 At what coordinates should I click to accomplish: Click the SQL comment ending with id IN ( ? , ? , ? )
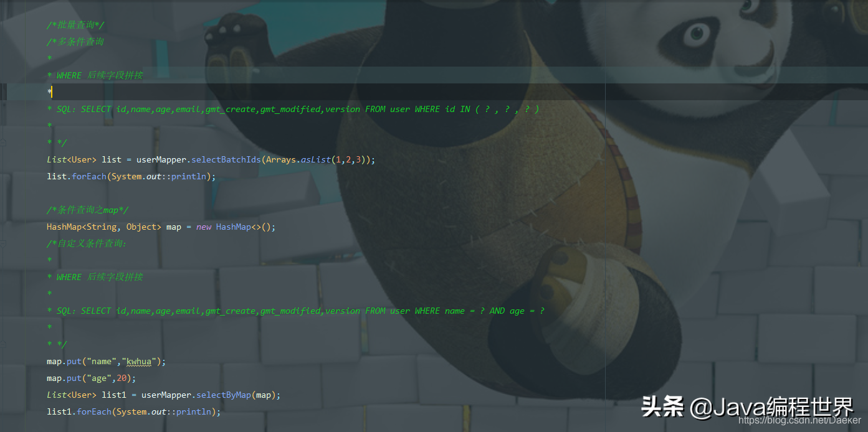[x=293, y=109]
